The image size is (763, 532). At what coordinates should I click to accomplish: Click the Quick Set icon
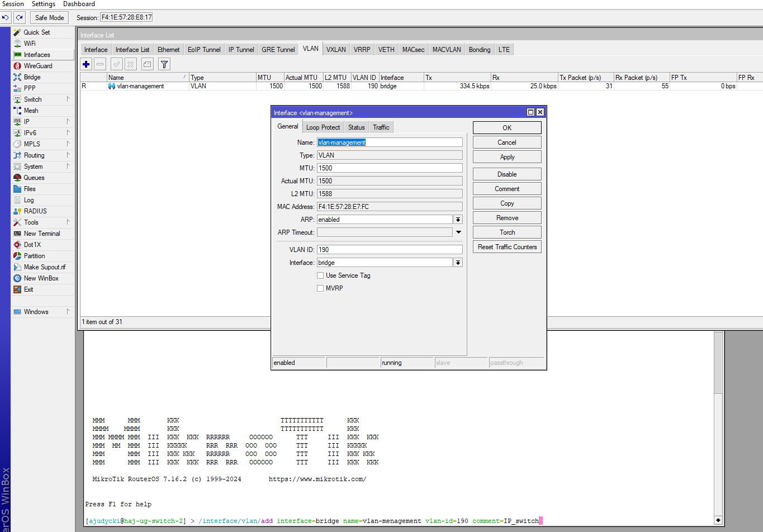(17, 32)
